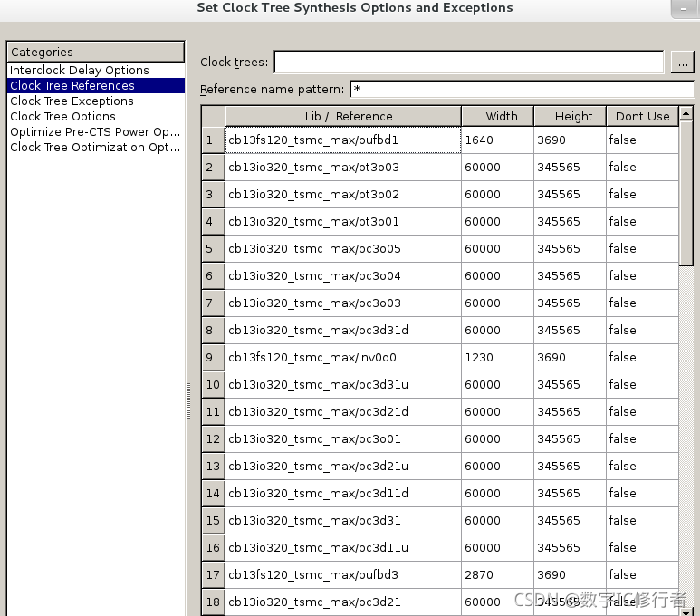
Task: Click the Reference name pattern field
Action: (x=523, y=89)
